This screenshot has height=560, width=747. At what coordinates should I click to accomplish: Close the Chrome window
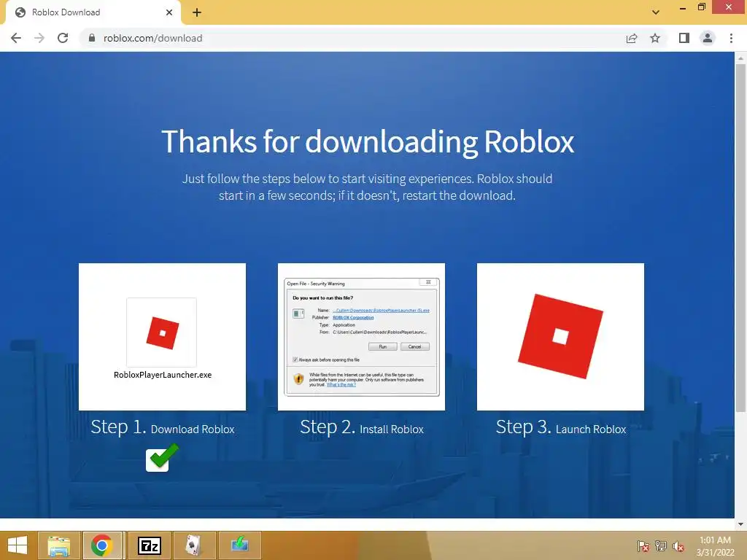point(729,7)
